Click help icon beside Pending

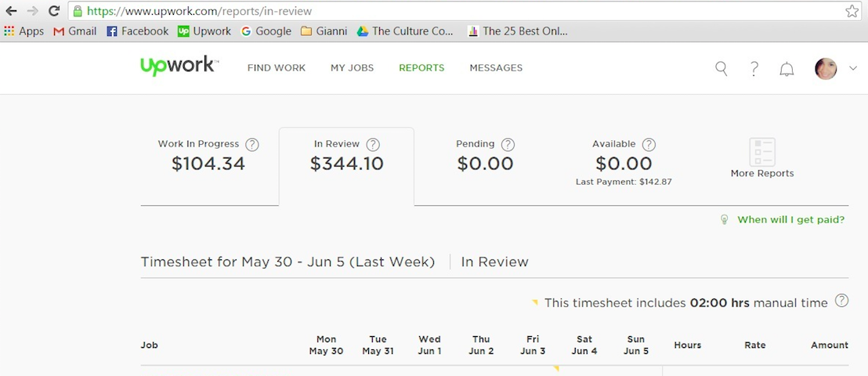click(508, 145)
